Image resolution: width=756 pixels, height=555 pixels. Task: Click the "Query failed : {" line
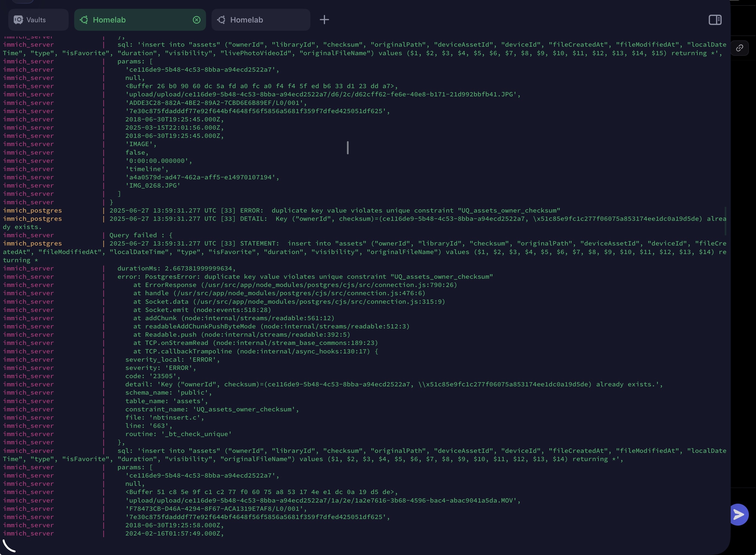pos(141,235)
